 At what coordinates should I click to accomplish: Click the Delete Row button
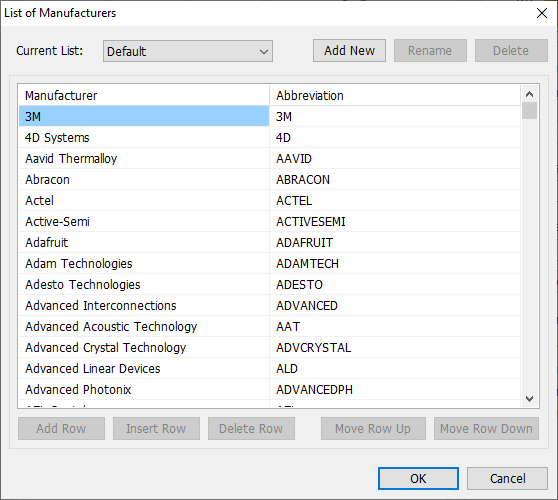tap(251, 428)
